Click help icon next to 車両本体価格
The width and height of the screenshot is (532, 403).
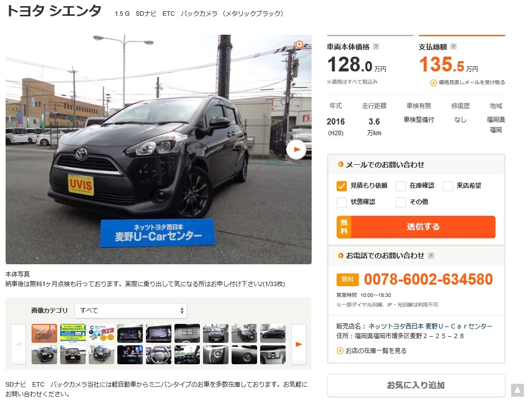tap(376, 47)
